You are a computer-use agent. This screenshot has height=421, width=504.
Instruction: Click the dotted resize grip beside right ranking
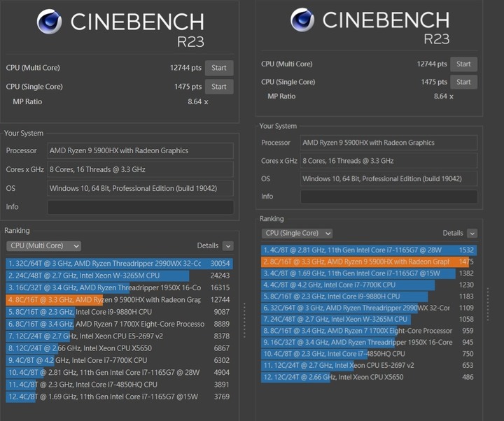tap(488, 304)
